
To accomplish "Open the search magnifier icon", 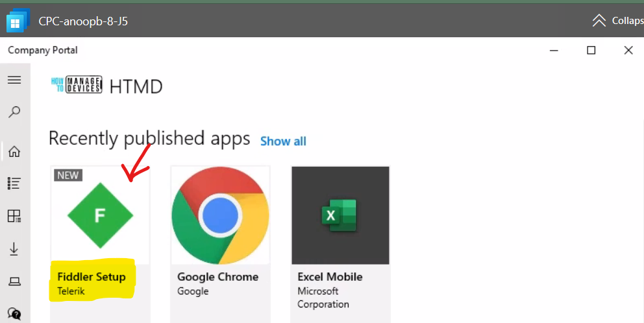I will 14,112.
